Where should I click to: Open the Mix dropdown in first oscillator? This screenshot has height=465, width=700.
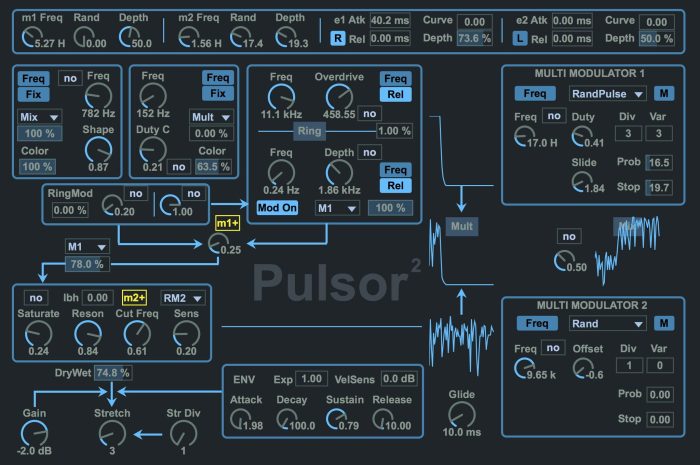point(39,117)
